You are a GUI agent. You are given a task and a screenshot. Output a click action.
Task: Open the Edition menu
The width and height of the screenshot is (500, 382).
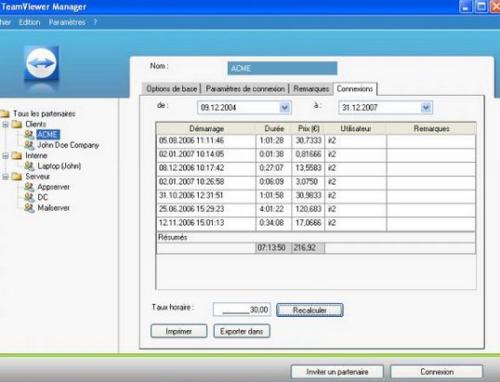click(29, 22)
